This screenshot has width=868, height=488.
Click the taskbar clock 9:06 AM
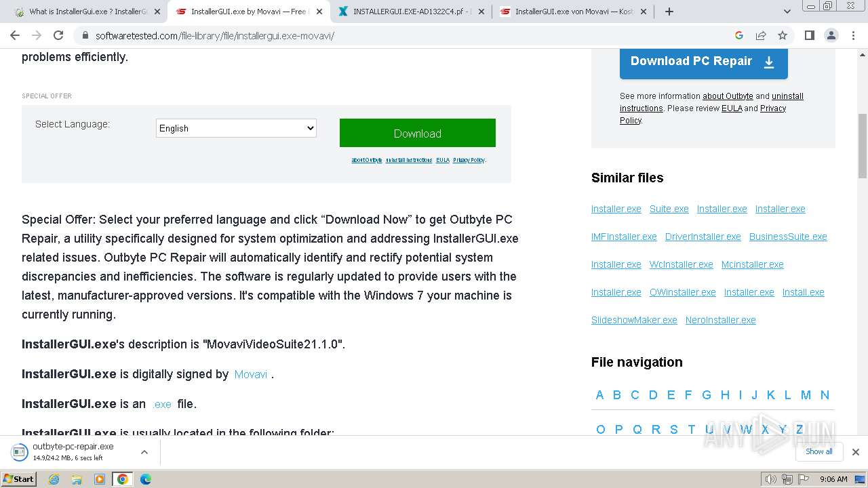pyautogui.click(x=833, y=479)
